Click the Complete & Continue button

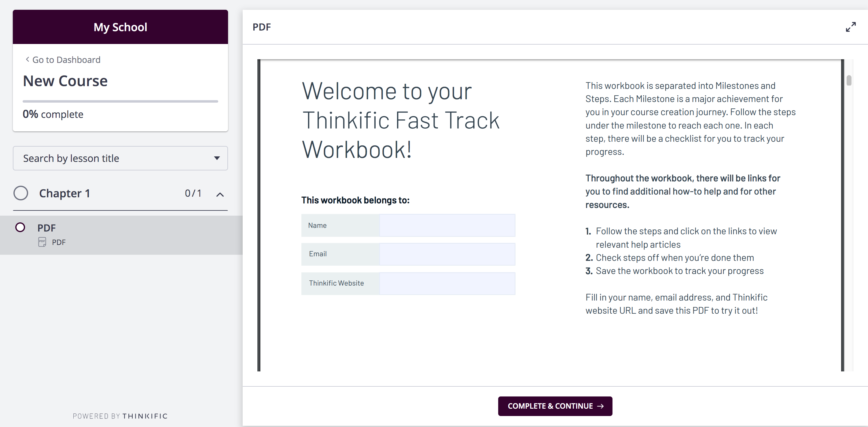(x=555, y=406)
